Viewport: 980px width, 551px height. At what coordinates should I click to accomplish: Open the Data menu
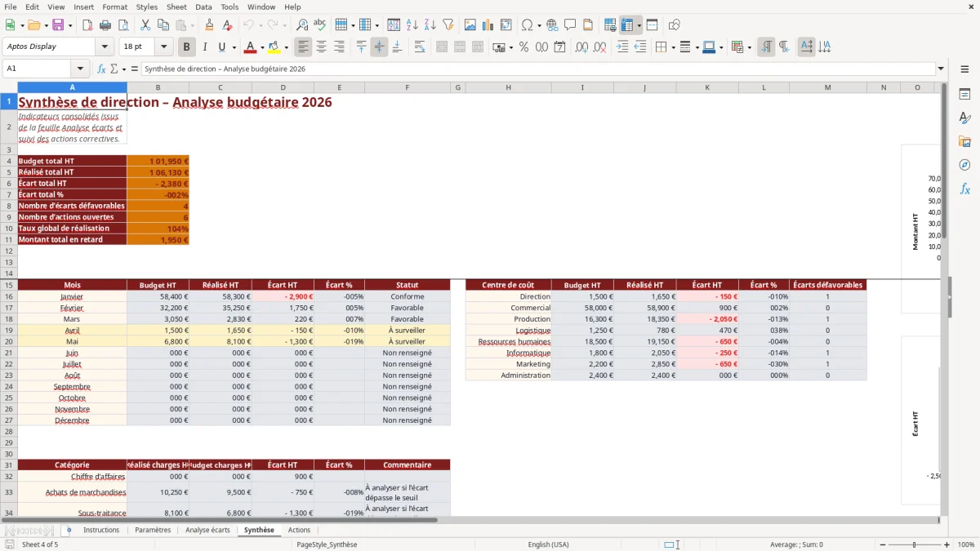tap(203, 7)
